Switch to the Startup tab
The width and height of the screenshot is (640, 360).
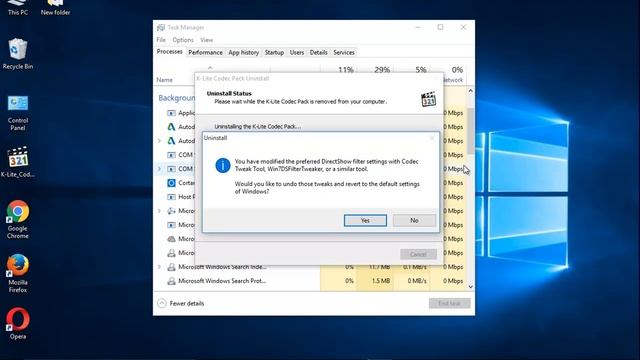(x=274, y=53)
